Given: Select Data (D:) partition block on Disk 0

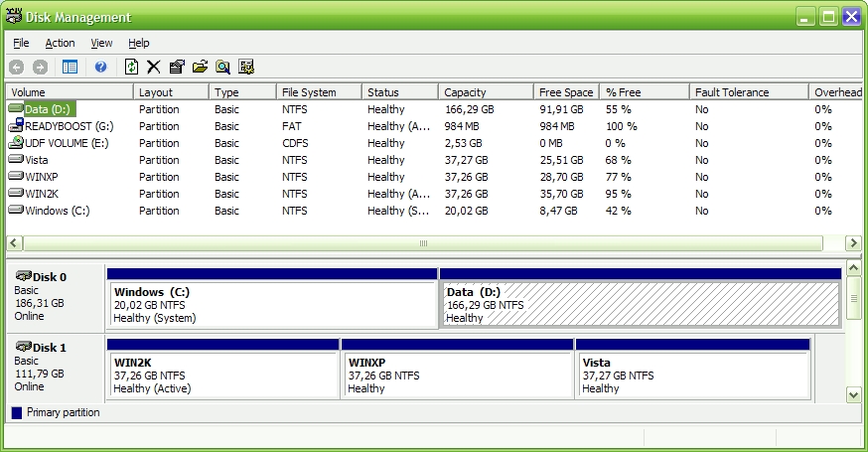Looking at the screenshot, I should (641, 299).
